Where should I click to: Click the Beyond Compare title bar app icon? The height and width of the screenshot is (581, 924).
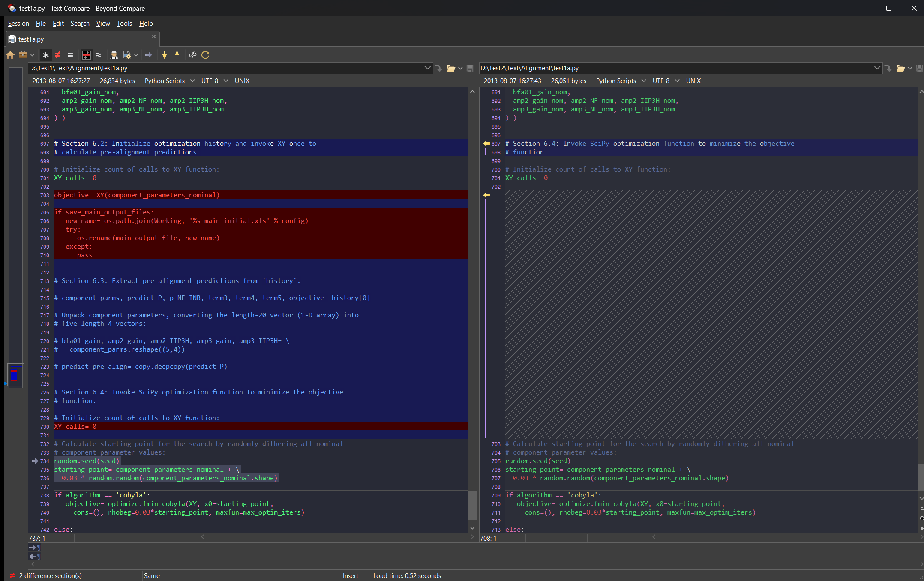click(x=12, y=8)
